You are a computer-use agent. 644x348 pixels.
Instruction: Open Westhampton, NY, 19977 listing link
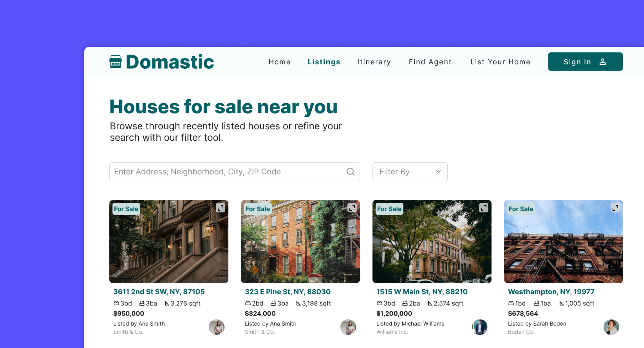point(551,292)
